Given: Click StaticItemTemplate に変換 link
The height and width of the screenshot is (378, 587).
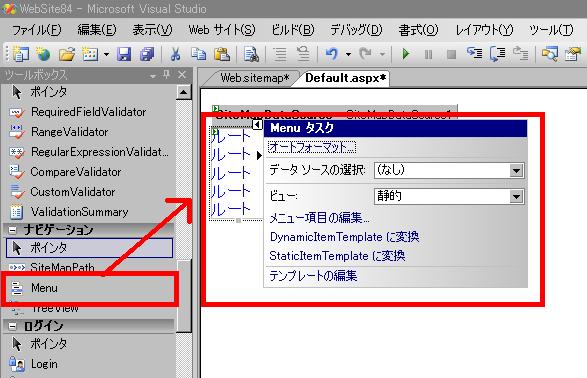Looking at the screenshot, I should [x=337, y=256].
